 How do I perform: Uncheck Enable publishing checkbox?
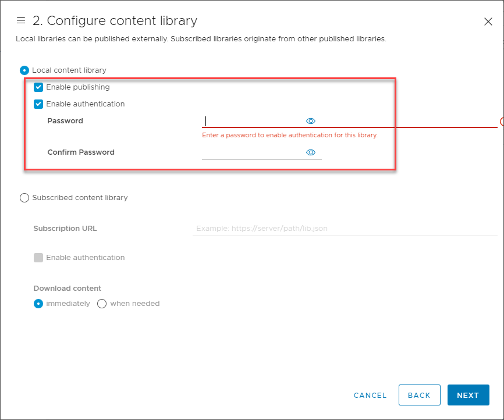coord(38,87)
